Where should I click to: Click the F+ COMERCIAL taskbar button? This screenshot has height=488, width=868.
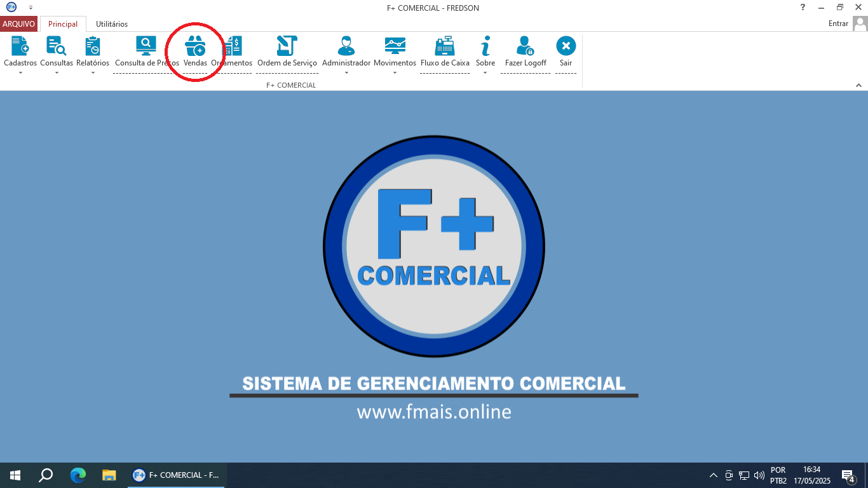(x=177, y=475)
